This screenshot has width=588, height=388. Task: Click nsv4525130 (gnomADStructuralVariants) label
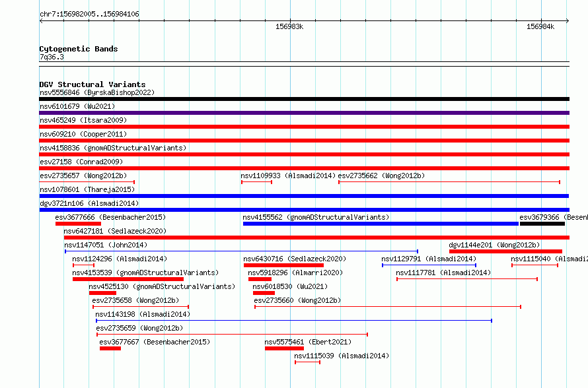pos(162,286)
